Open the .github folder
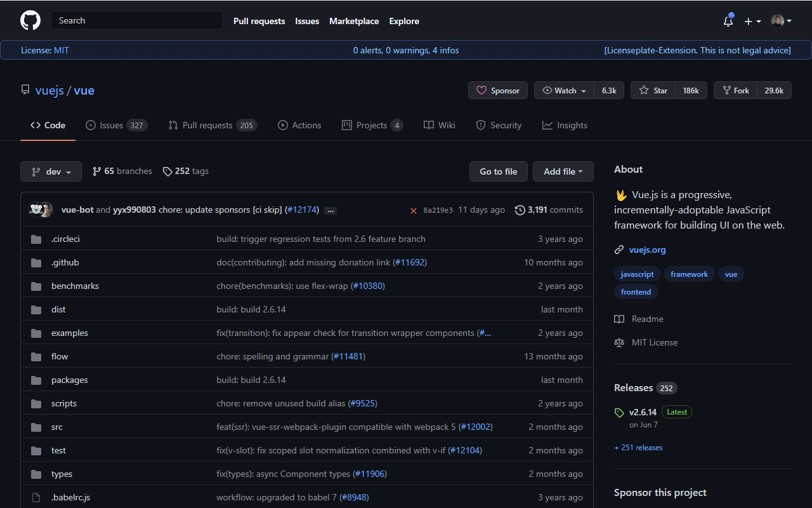Image resolution: width=812 pixels, height=508 pixels. tap(65, 262)
